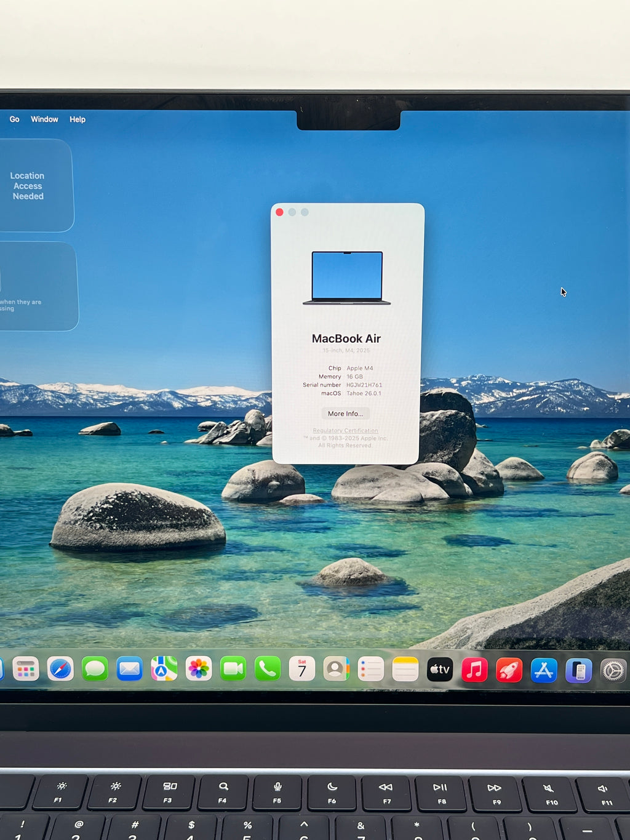The height and width of the screenshot is (840, 630).
Task: Open Contacts app in Dock
Action: click(337, 669)
